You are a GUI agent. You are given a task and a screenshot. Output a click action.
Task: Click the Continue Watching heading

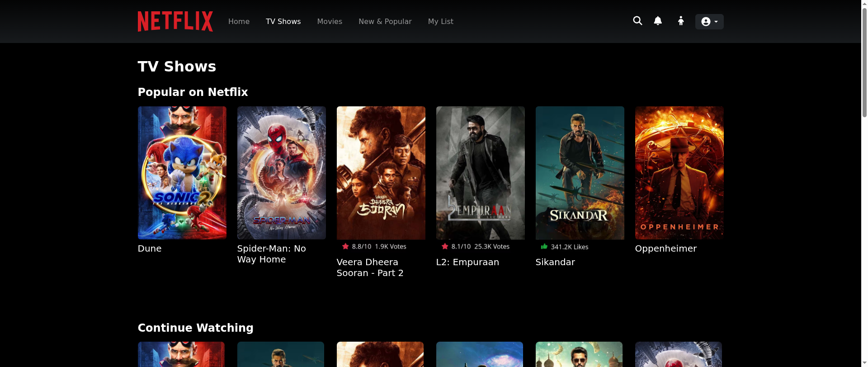click(x=196, y=328)
